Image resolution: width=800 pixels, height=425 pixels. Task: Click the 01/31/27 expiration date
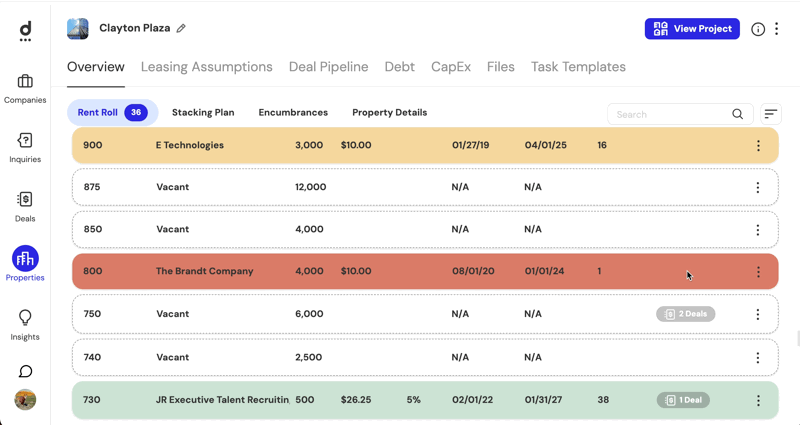[543, 399]
